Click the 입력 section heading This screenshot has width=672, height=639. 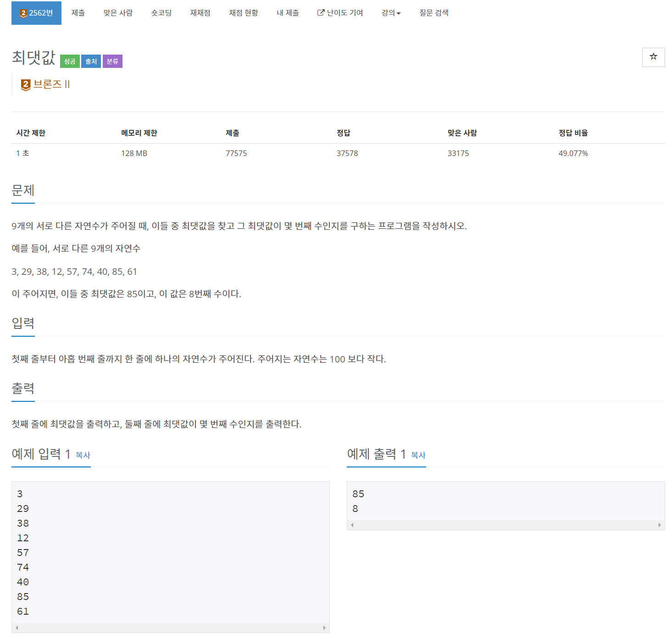tap(23, 323)
